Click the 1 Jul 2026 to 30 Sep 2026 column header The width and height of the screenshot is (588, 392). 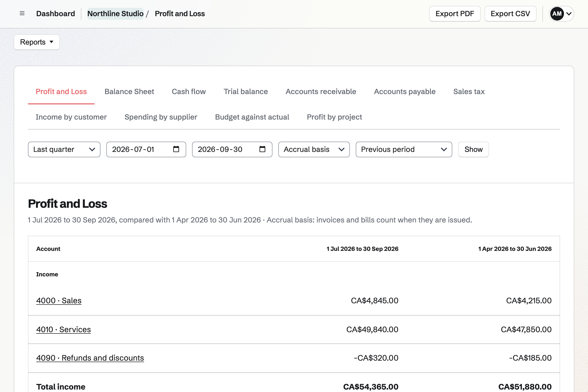coord(363,249)
